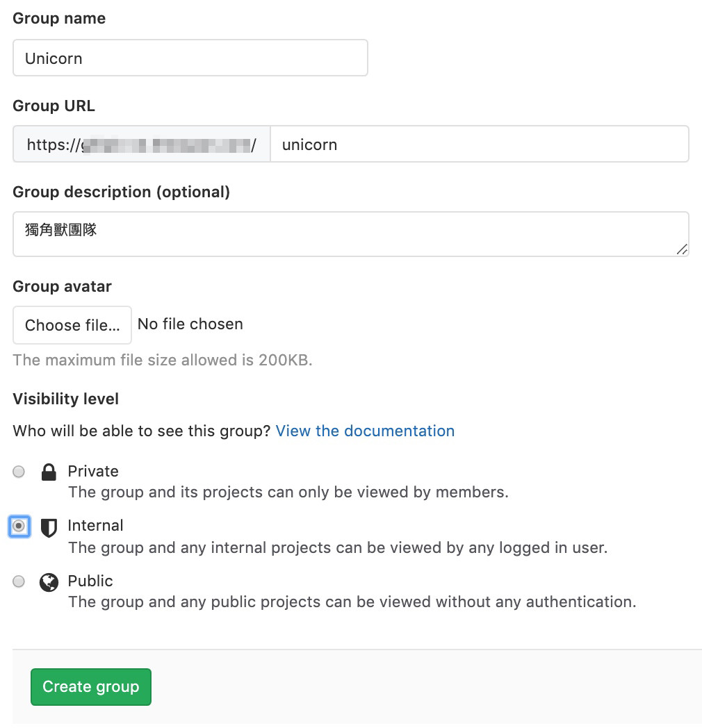Click the https:// URL prefix box
This screenshot has height=728, width=702.
[x=141, y=144]
